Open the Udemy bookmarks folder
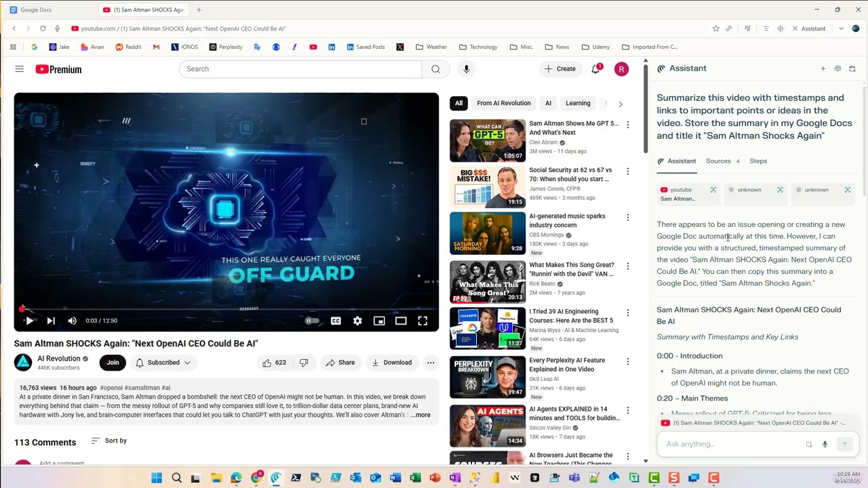 [x=595, y=47]
